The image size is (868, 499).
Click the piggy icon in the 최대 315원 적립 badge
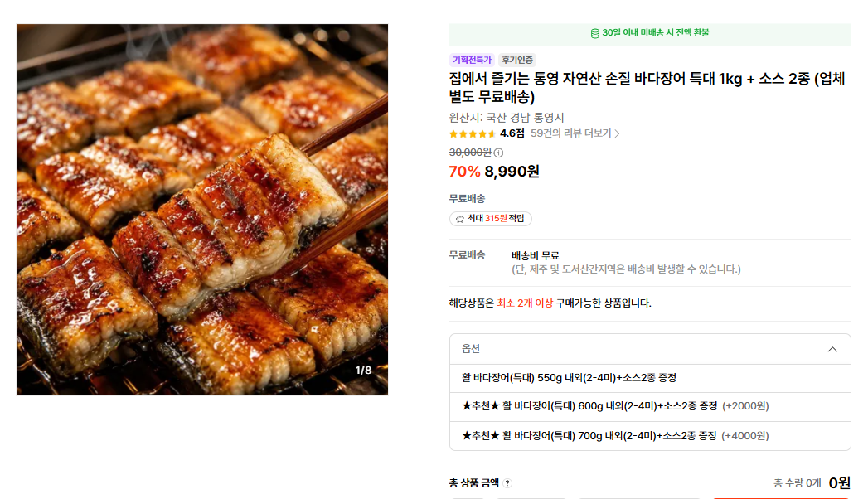(x=459, y=219)
